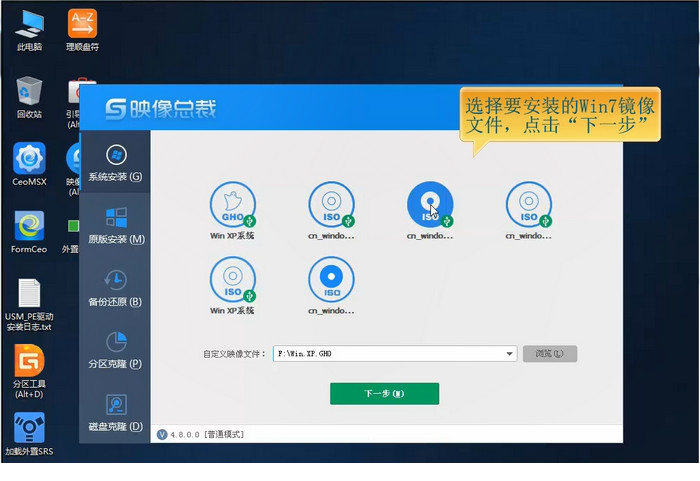Launch 分区工具 (Alt+D) partition tool
Viewport: 700px width, 481px height.
tap(29, 371)
